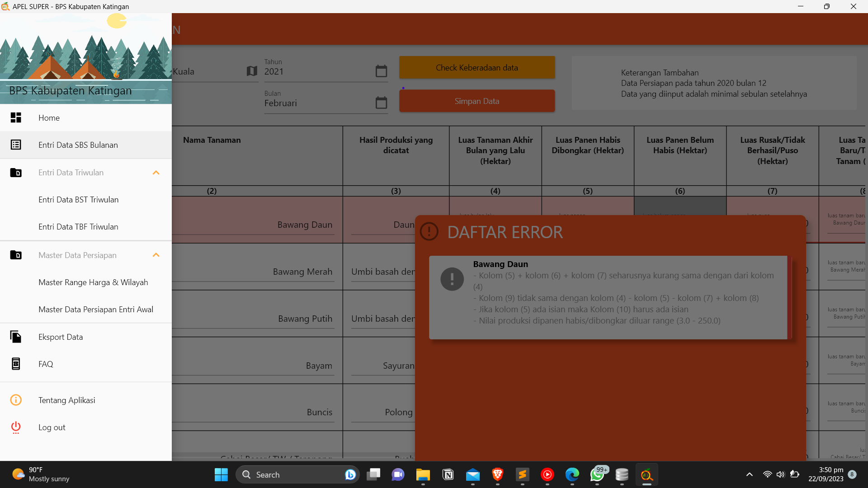Open Entri Data BST Triwulan
Screen dimensions: 868x488
point(78,200)
